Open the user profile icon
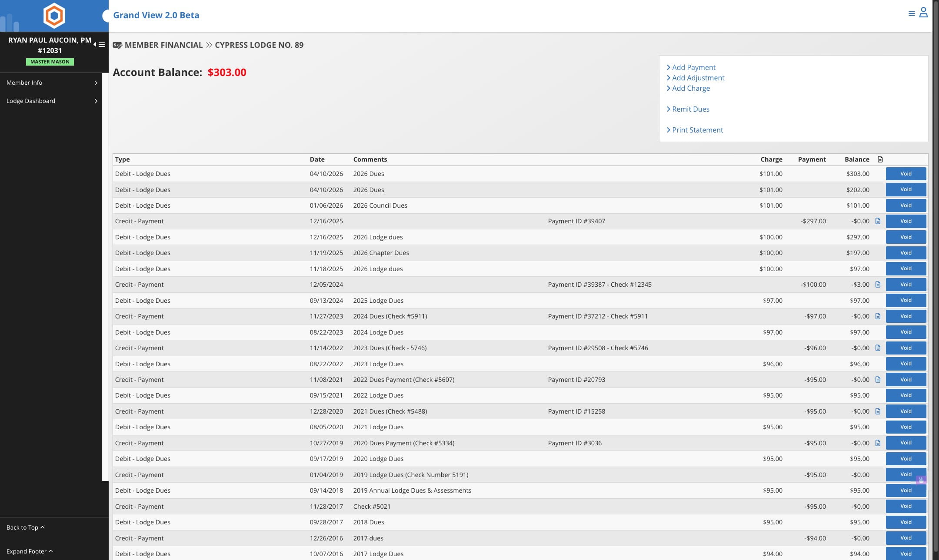Screen dimensions: 939x560 [923, 13]
